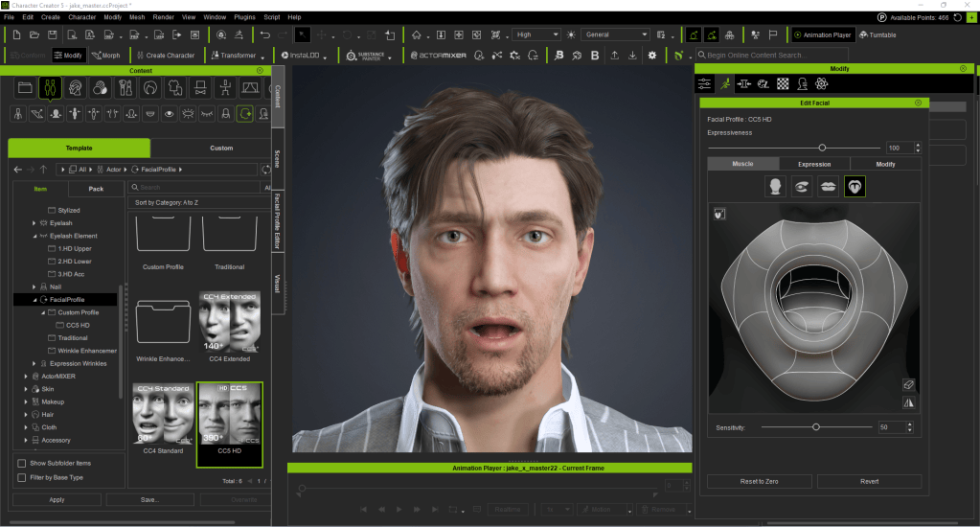Select the Actor category icon in Content
980x527 pixels.
pyautogui.click(x=50, y=88)
